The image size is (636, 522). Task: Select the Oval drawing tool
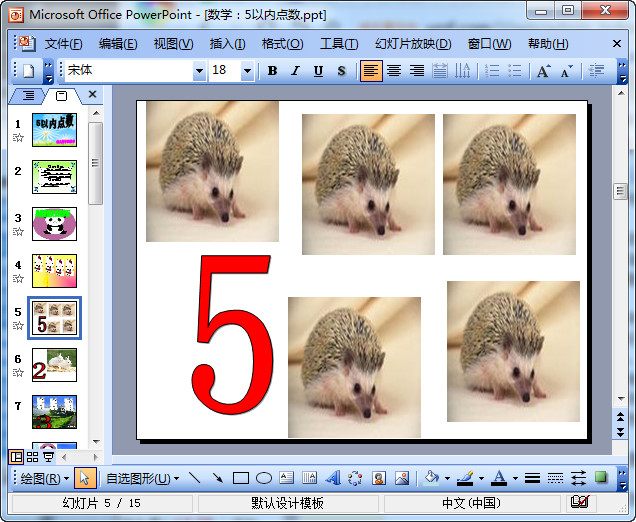[264, 478]
